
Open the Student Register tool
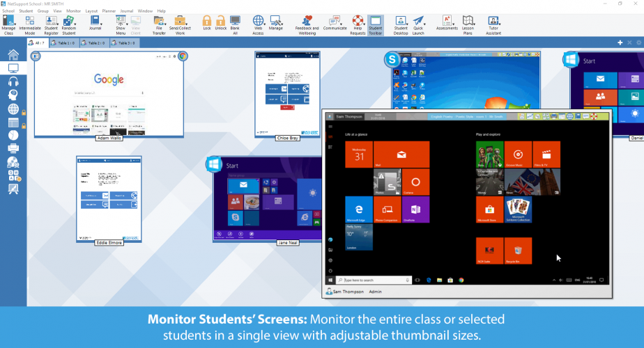pyautogui.click(x=51, y=24)
